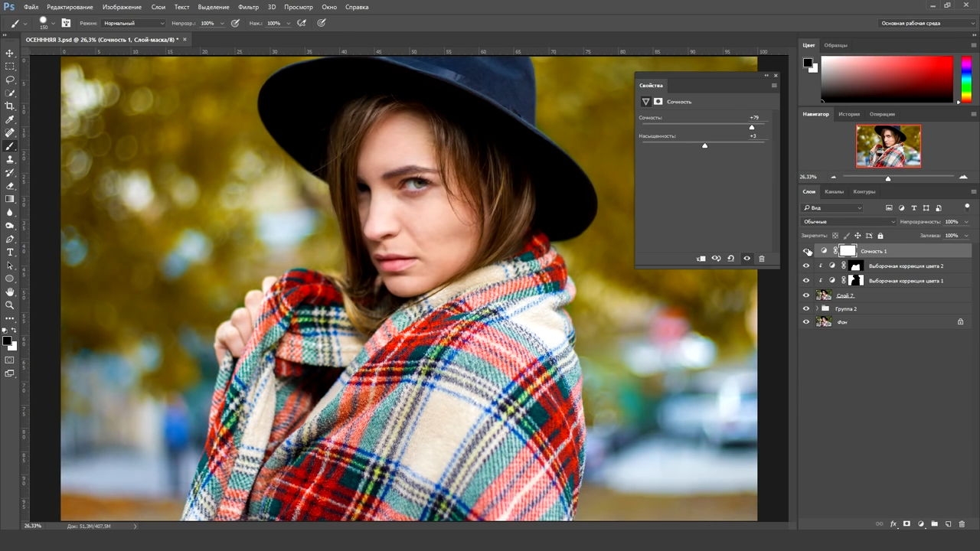Viewport: 980px width, 551px height.
Task: Click Сочность slider handle in Properties
Action: (752, 127)
